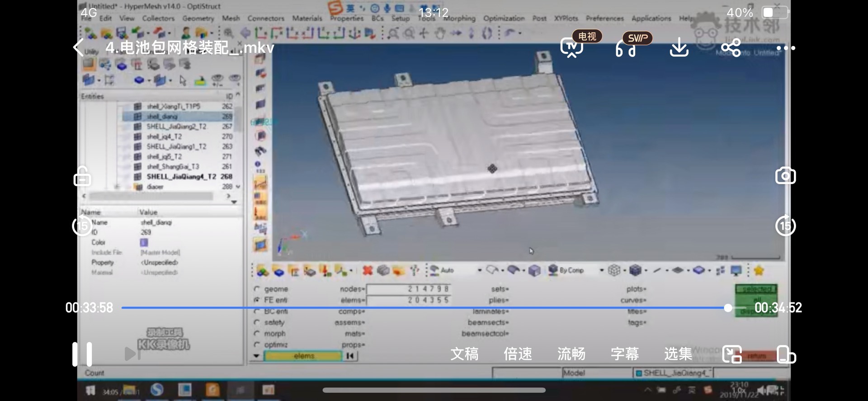This screenshot has height=401, width=868.
Task: Open the 选集 episode list
Action: [678, 354]
